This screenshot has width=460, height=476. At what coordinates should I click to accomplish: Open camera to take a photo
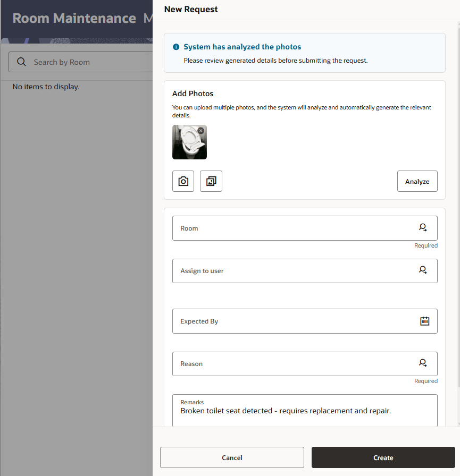(x=183, y=181)
